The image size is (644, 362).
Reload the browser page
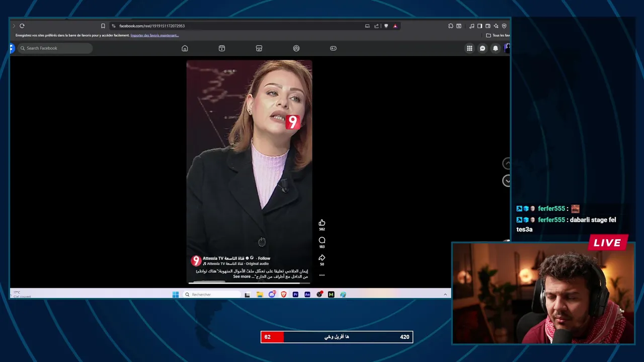(x=22, y=26)
